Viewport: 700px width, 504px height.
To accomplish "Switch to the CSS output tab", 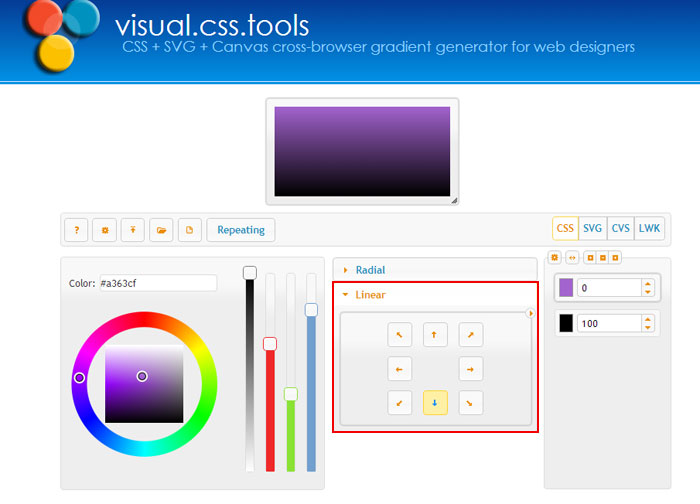I will (565, 229).
